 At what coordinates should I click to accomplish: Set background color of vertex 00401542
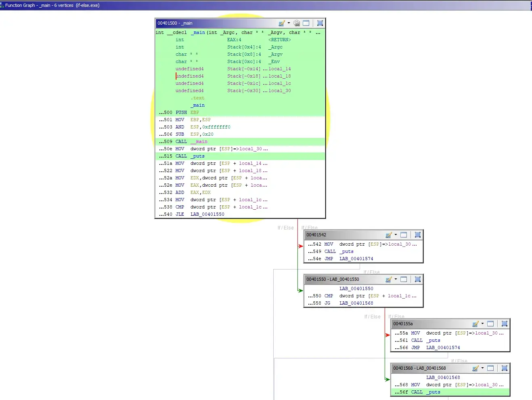click(x=388, y=235)
